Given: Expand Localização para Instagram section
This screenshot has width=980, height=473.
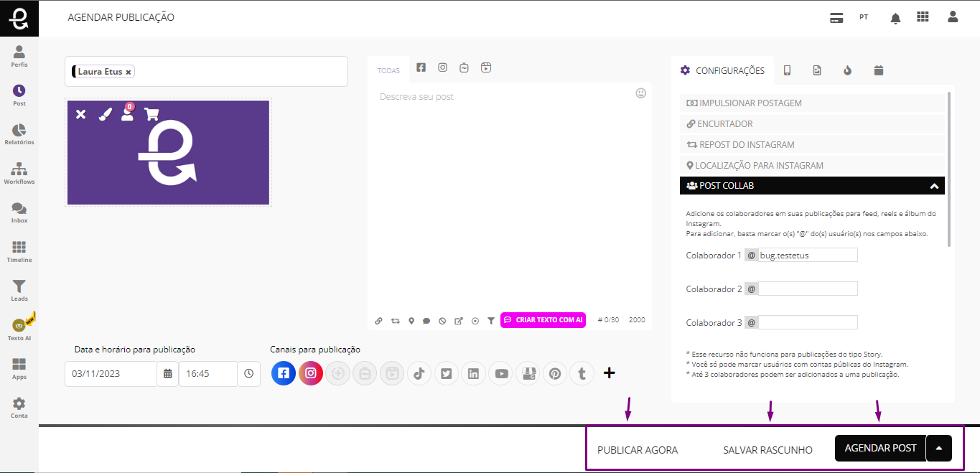Looking at the screenshot, I should click(x=812, y=165).
